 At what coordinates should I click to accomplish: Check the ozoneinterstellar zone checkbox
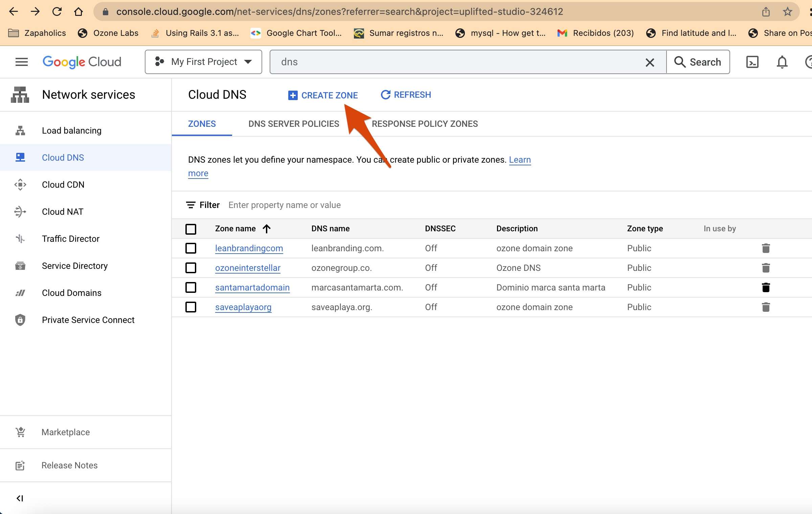pyautogui.click(x=191, y=268)
